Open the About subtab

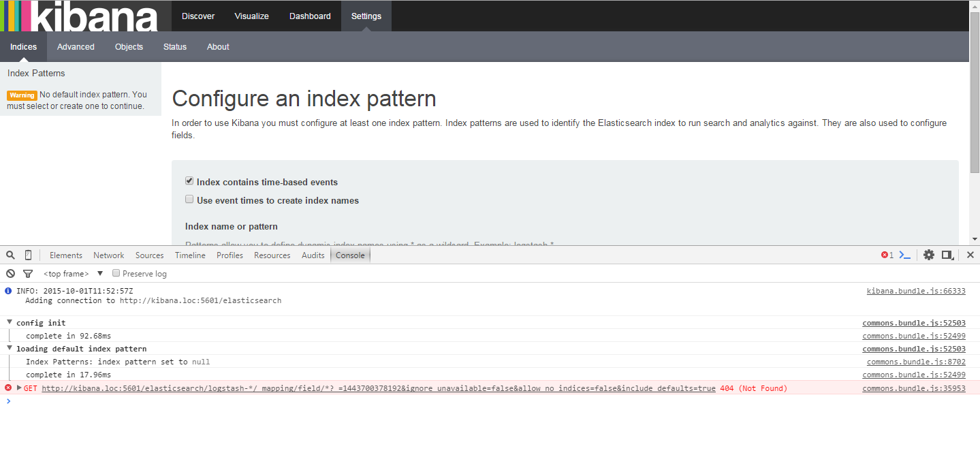[218, 46]
